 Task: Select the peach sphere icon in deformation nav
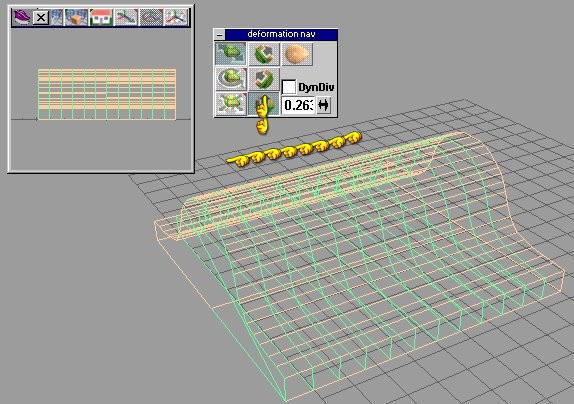[x=297, y=54]
